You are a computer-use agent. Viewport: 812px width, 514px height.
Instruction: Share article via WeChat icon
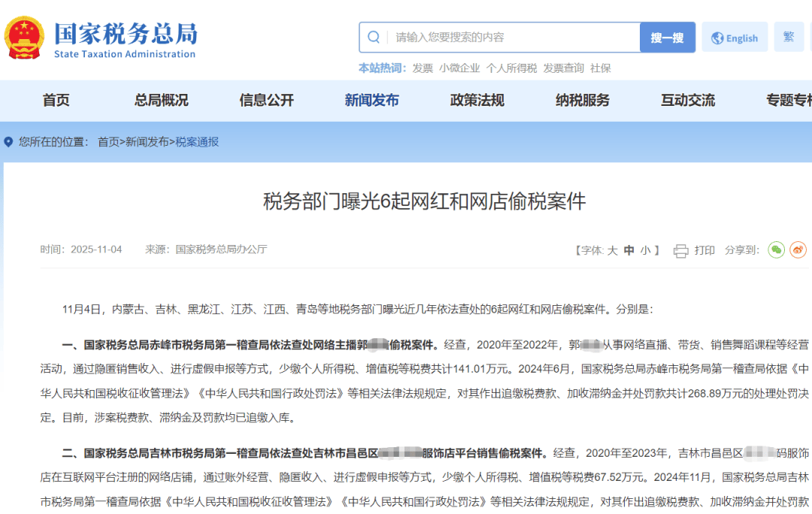click(x=776, y=250)
